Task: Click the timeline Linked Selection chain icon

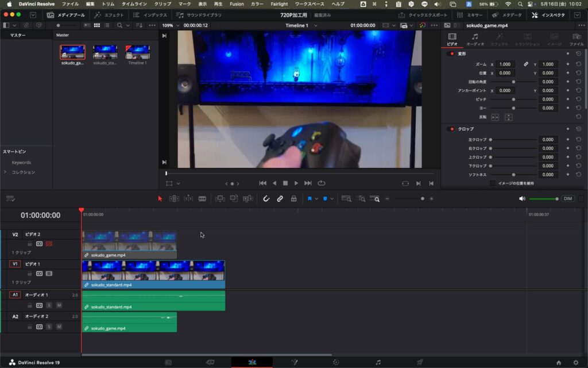Action: [x=280, y=198]
